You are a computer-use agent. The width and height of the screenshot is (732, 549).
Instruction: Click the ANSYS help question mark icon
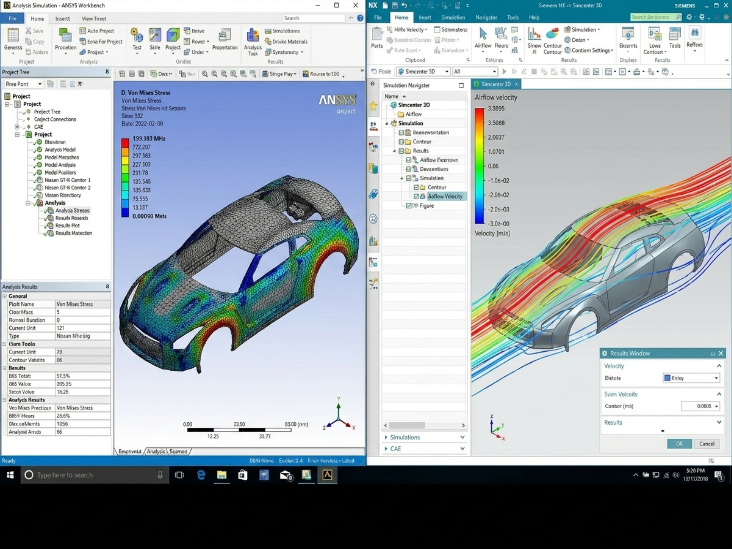360,18
